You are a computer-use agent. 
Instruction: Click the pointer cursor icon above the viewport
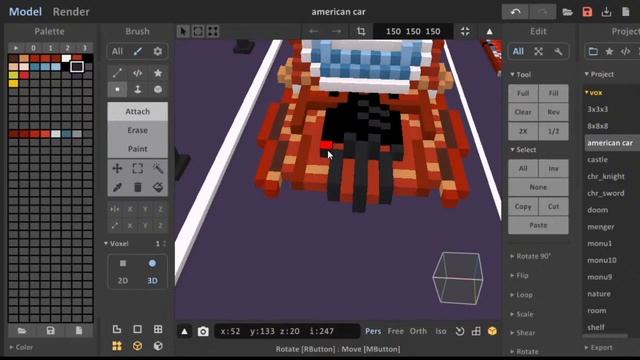point(183,31)
